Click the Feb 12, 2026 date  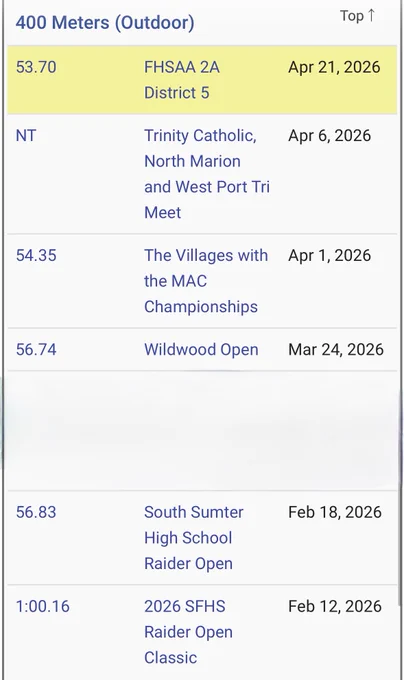335,606
